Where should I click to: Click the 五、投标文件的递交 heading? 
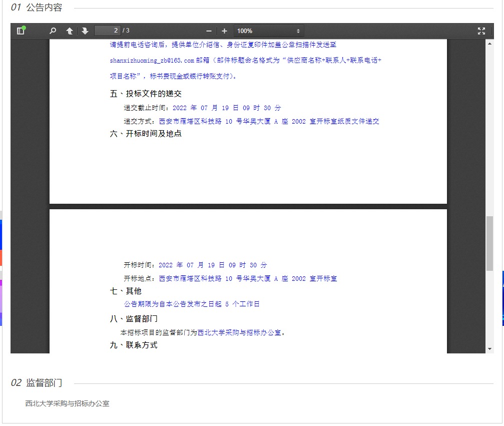coord(146,94)
